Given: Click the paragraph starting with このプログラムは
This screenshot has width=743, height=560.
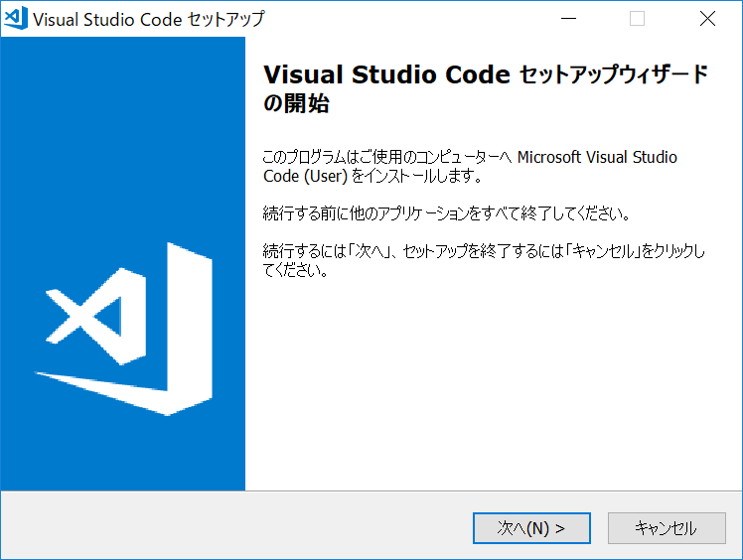Looking at the screenshot, I should [469, 158].
